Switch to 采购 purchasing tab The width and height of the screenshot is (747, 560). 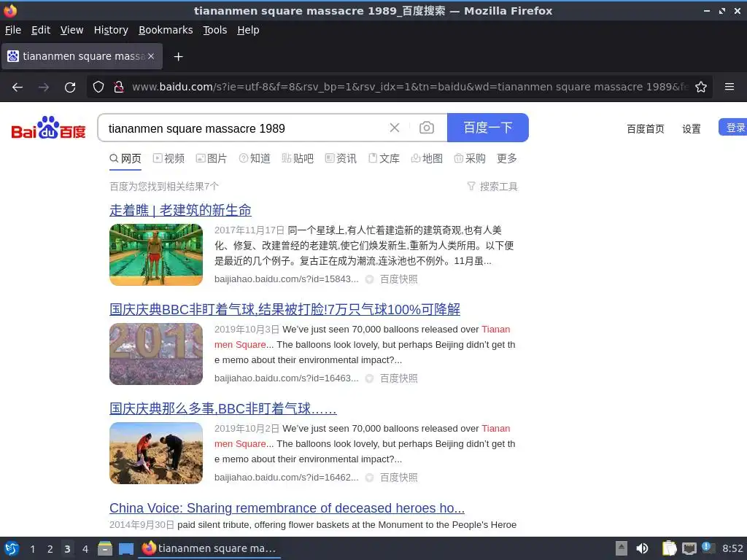470,158
